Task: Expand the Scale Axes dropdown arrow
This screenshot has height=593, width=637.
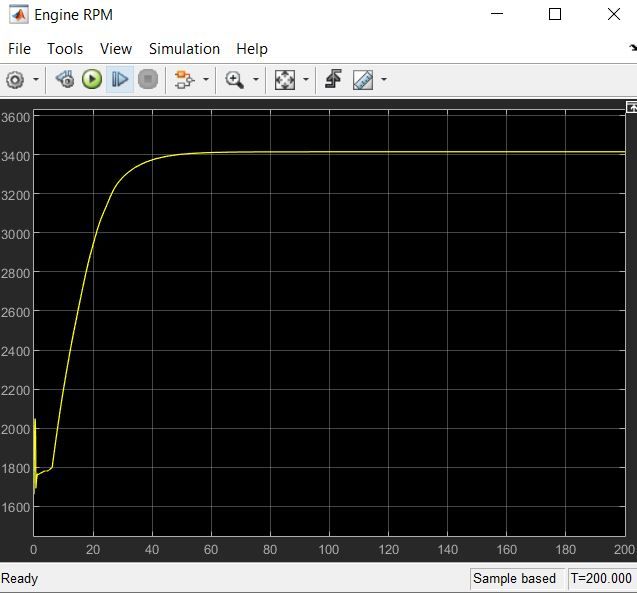Action: tap(306, 80)
